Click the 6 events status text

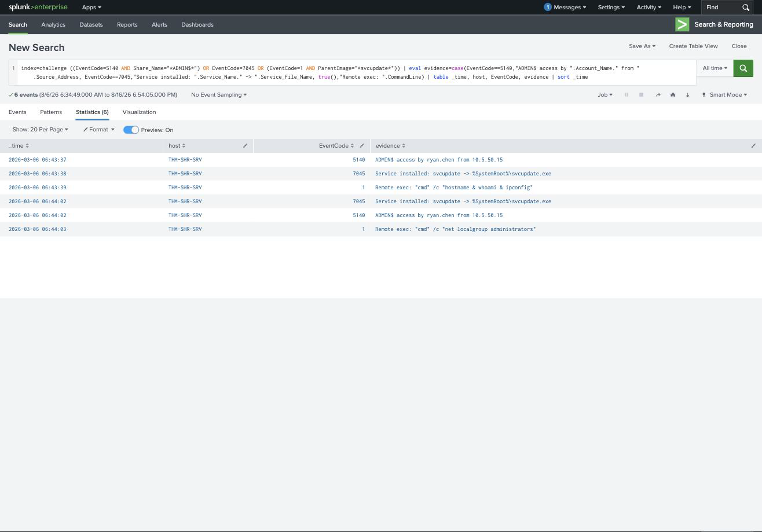[26, 95]
